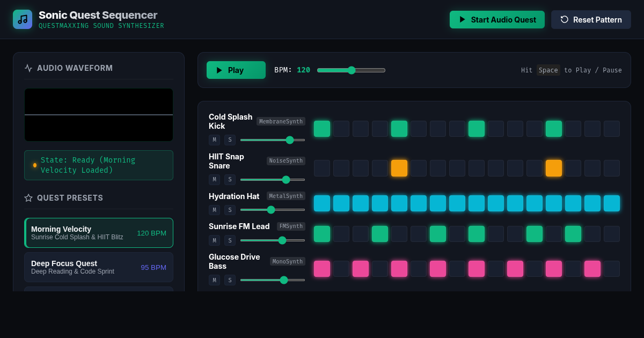Toggle step 8 of Hydration Hat
This screenshot has width=644, height=338.
pyautogui.click(x=457, y=203)
